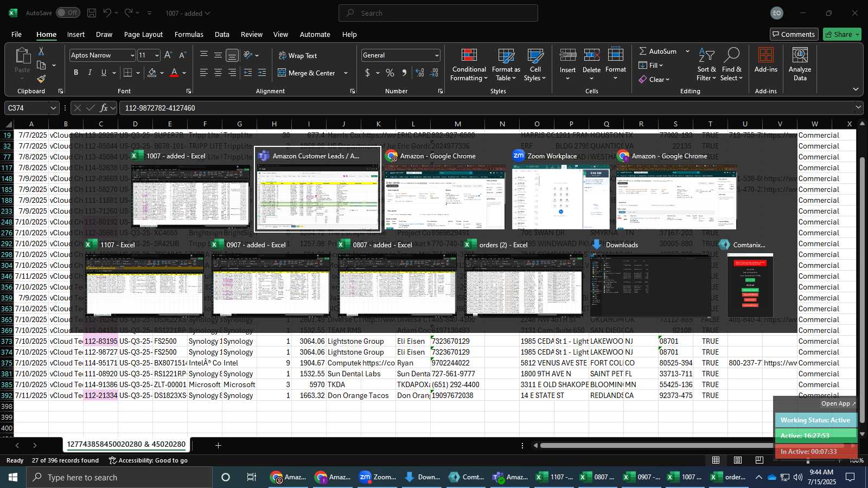The image size is (868, 488).
Task: Open the General number format dropdown
Action: point(437,55)
